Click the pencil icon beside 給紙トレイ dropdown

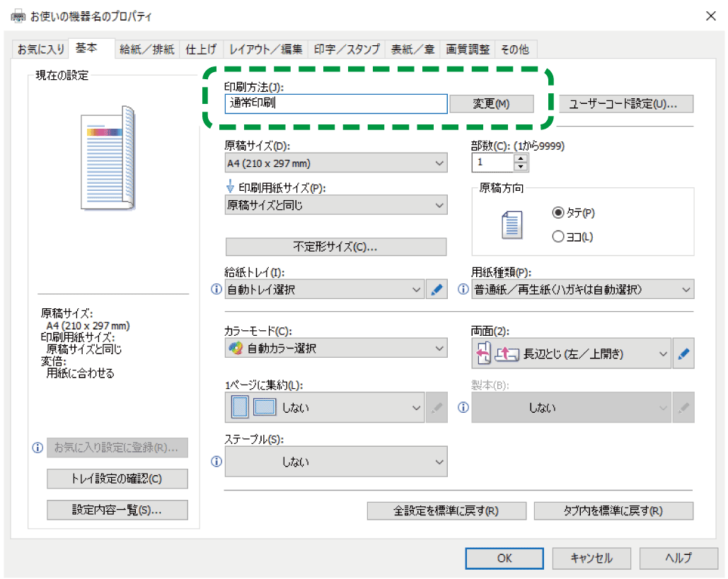click(x=437, y=290)
